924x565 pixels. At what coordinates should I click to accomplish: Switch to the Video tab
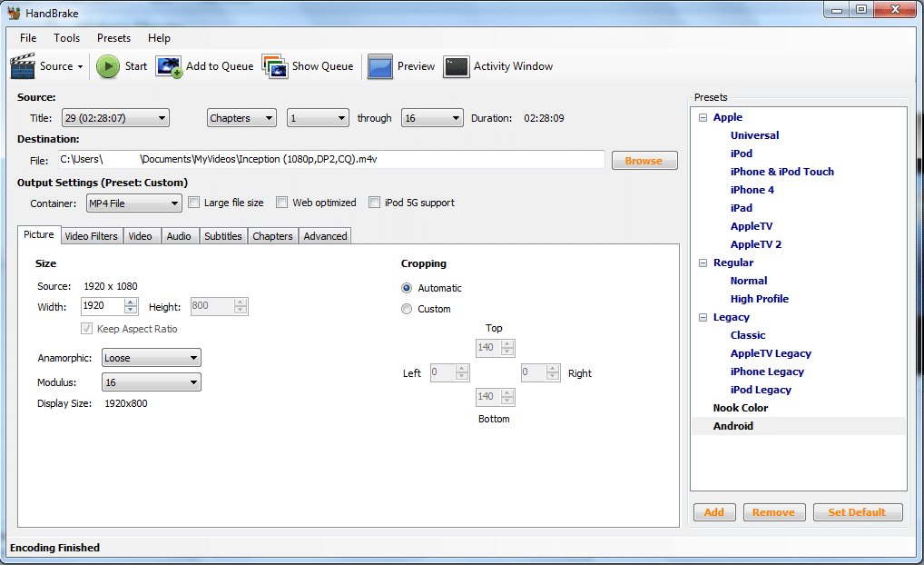point(141,236)
